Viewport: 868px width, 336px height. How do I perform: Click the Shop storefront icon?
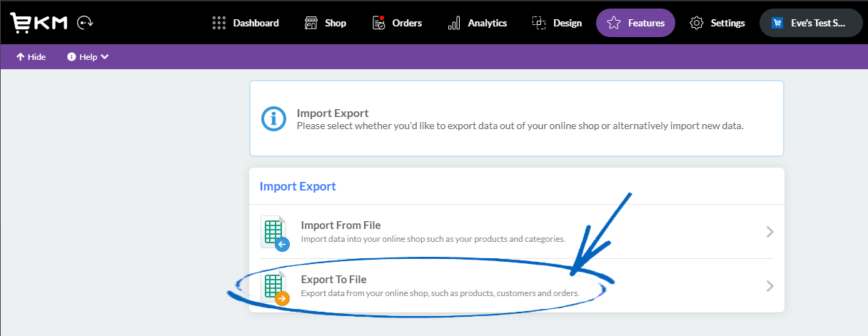[311, 23]
